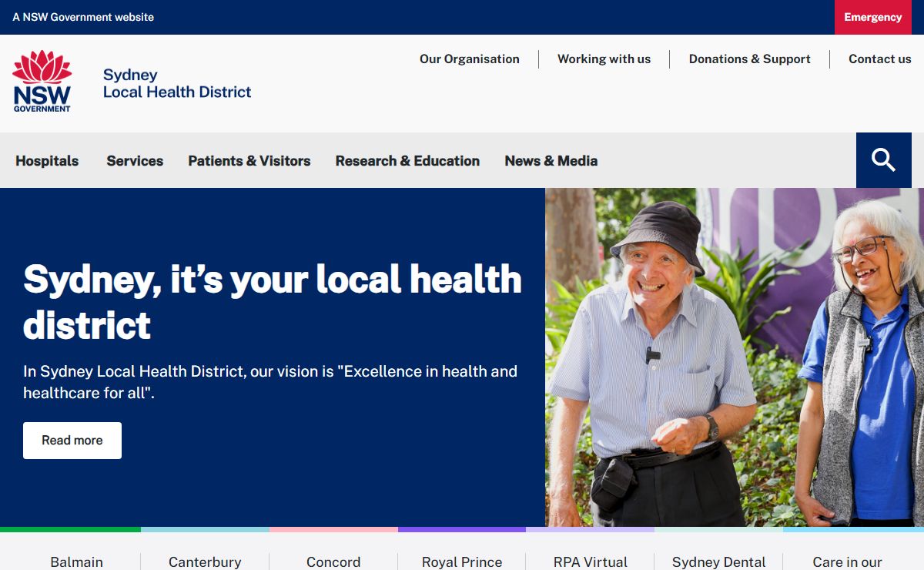Go to the Contact us page
Image resolution: width=924 pixels, height=570 pixels.
[x=880, y=59]
